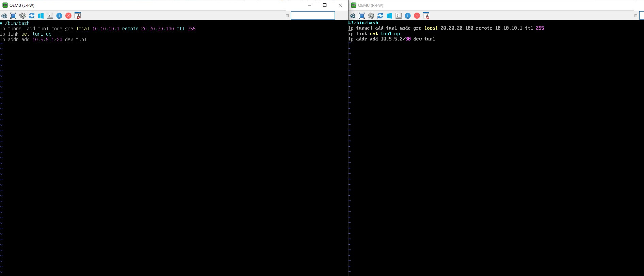Click the QEMU (R-FW) title bar icon
The width and height of the screenshot is (644, 276).
point(354,5)
